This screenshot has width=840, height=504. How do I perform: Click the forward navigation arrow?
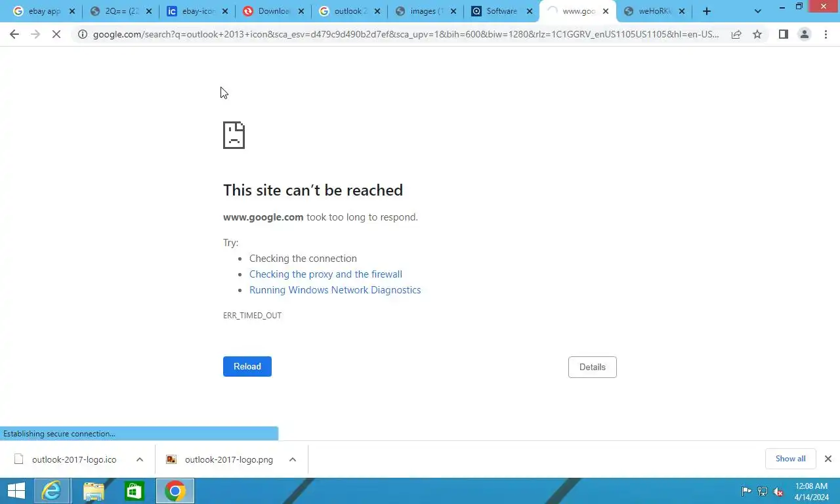pyautogui.click(x=35, y=34)
